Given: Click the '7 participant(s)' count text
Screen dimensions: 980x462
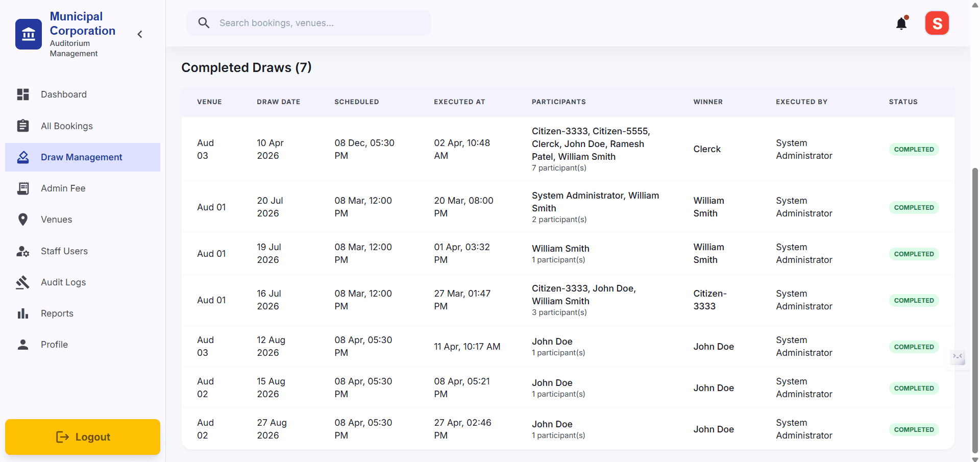Looking at the screenshot, I should (559, 168).
